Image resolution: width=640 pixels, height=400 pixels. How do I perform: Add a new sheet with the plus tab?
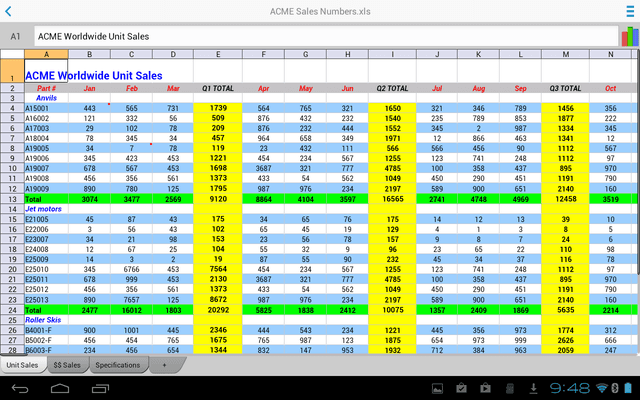165,365
